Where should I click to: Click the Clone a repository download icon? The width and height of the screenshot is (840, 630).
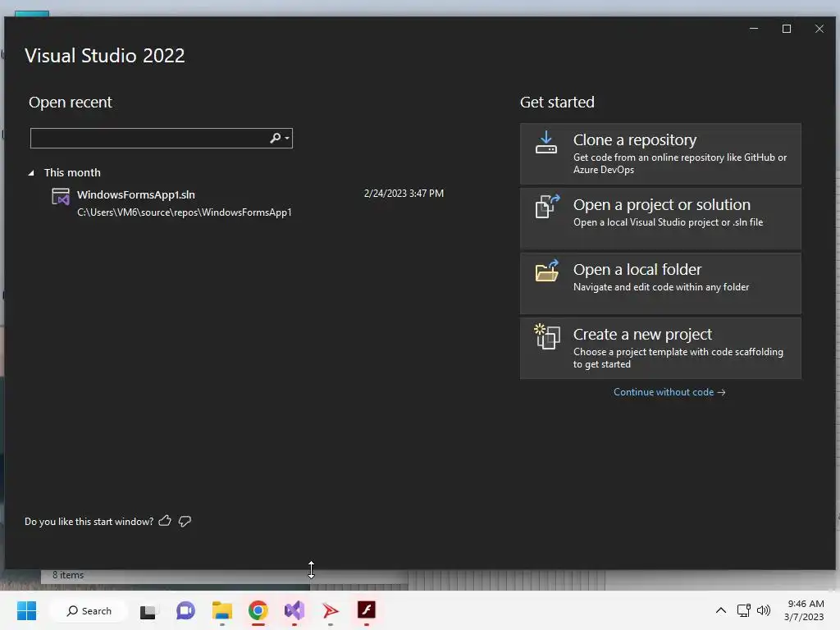coord(546,143)
